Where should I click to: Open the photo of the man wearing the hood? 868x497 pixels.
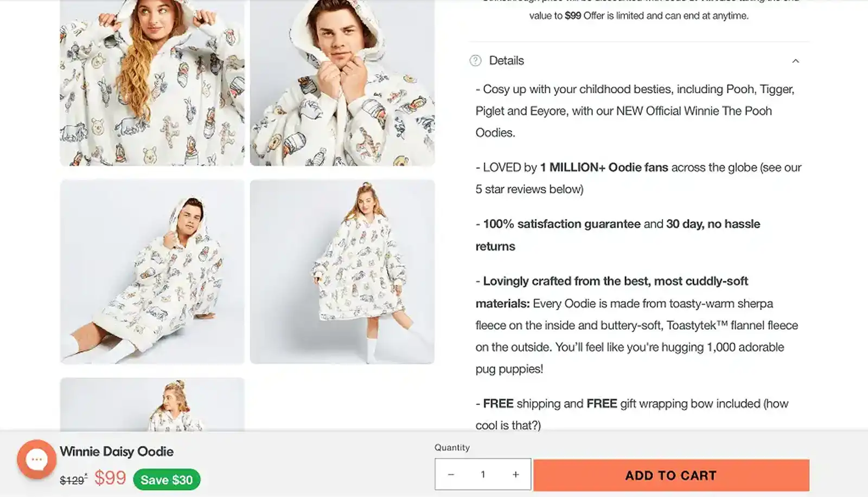(342, 81)
